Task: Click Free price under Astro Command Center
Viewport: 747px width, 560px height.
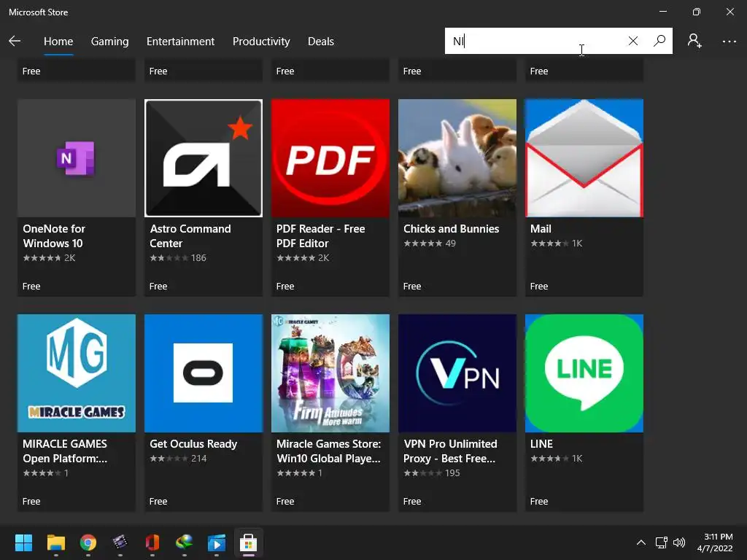Action: pos(158,286)
